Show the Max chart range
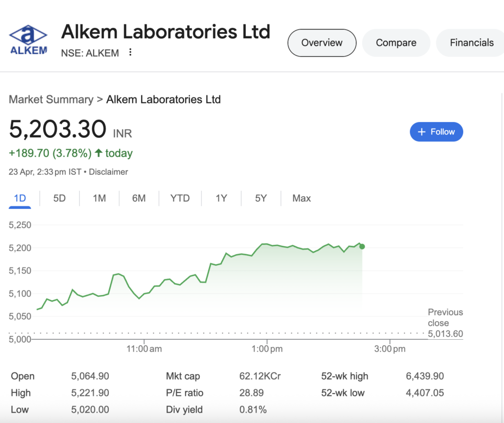Viewport: 504px width, 423px height. (302, 198)
